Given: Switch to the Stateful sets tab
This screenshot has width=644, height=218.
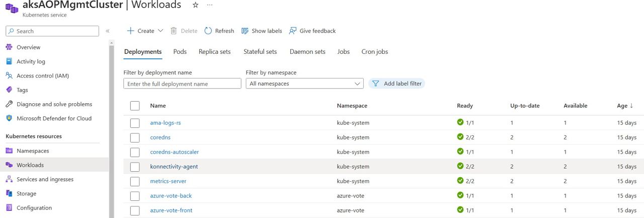Looking at the screenshot, I should point(260,51).
